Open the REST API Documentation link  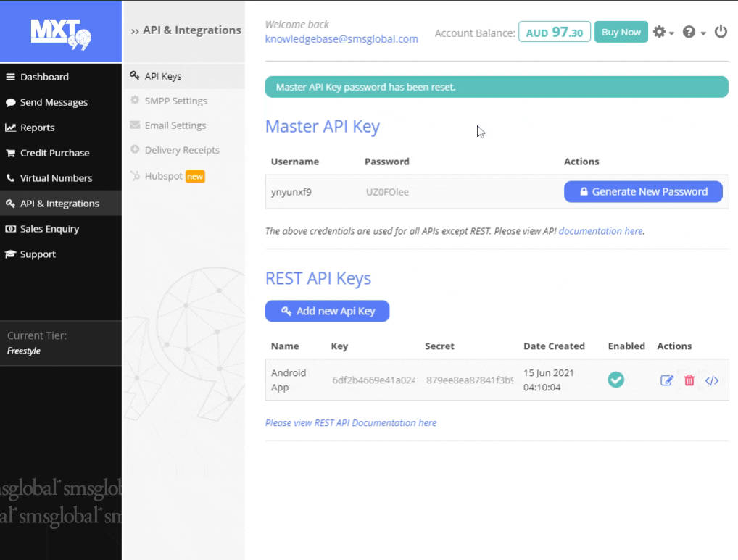click(x=351, y=422)
